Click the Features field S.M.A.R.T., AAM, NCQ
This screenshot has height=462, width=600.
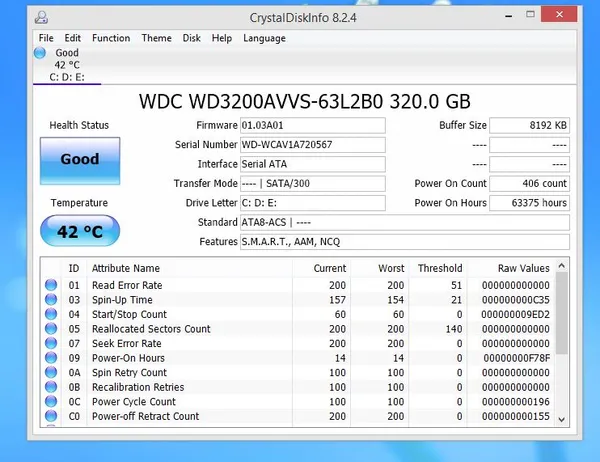405,242
